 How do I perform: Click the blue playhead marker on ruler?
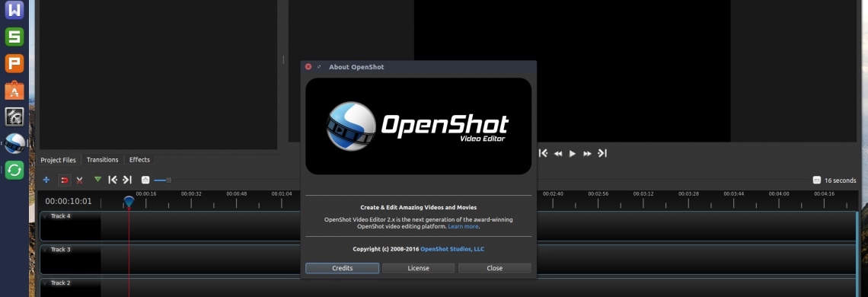129,201
